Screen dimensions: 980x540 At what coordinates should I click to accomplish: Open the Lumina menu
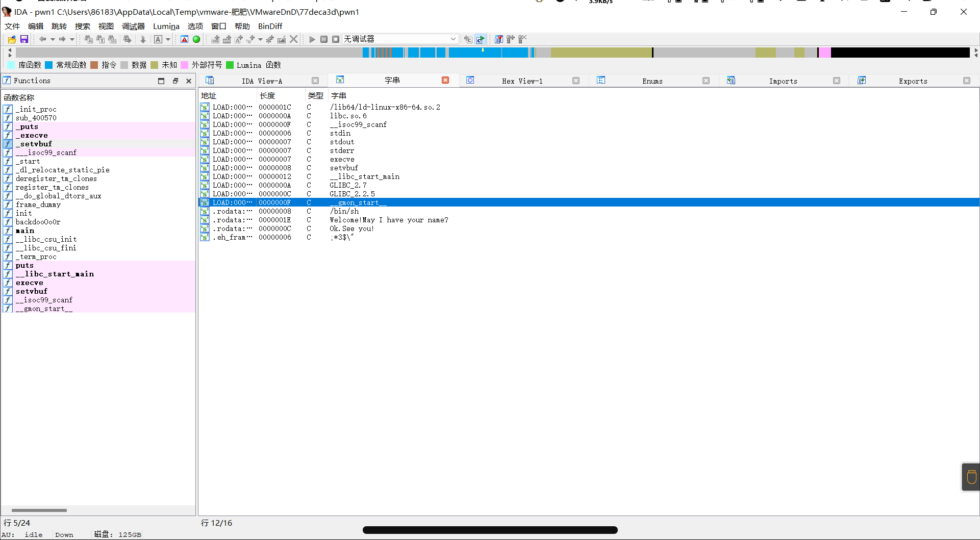(166, 26)
